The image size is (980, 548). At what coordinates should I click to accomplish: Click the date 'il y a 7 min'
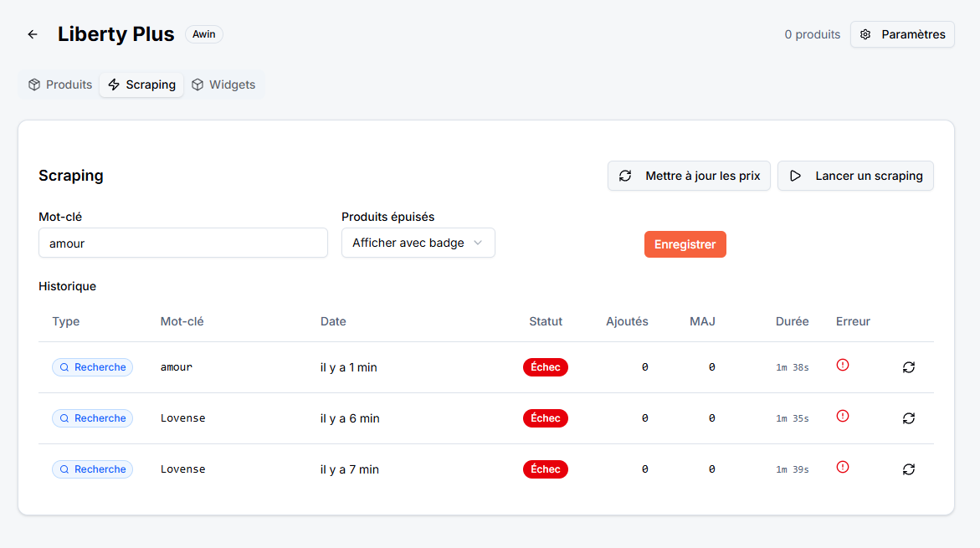tap(349, 469)
